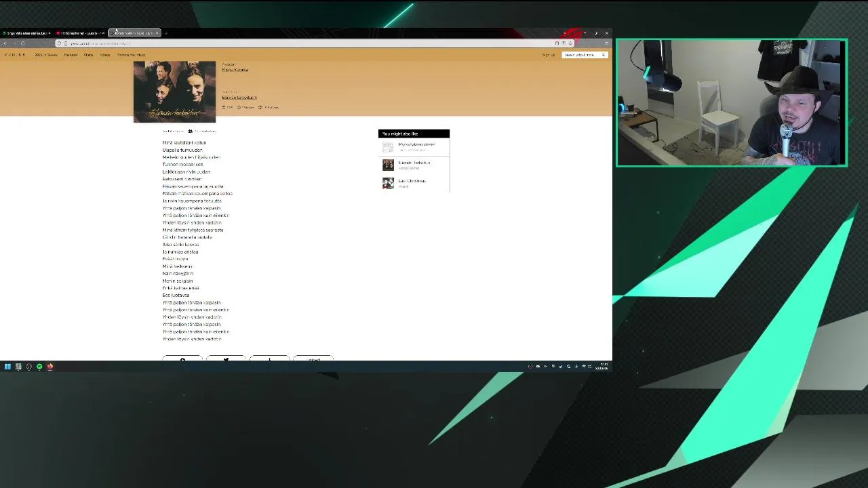
Task: Open Spotify from the taskbar
Action: pos(39,367)
